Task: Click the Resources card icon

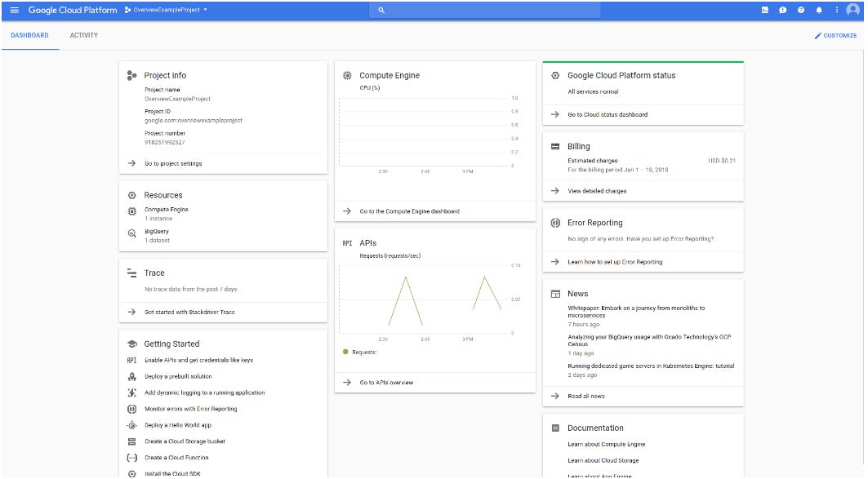Action: [131, 195]
